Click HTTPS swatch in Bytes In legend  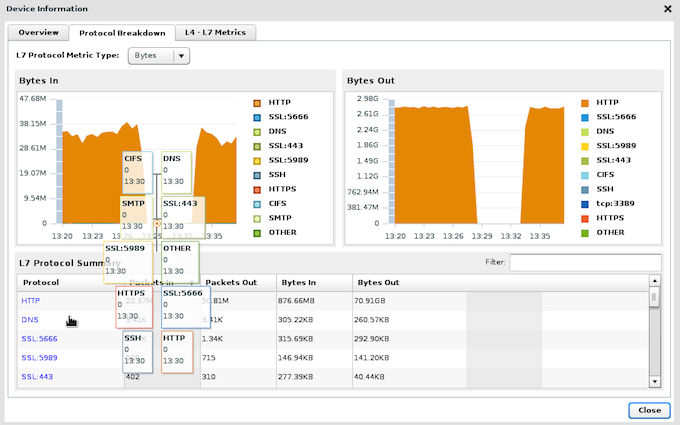click(257, 190)
